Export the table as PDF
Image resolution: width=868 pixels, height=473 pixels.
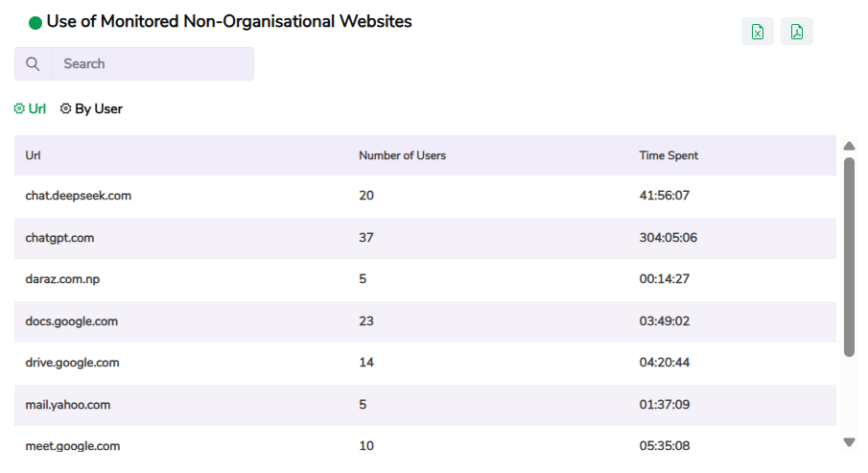[x=797, y=32]
